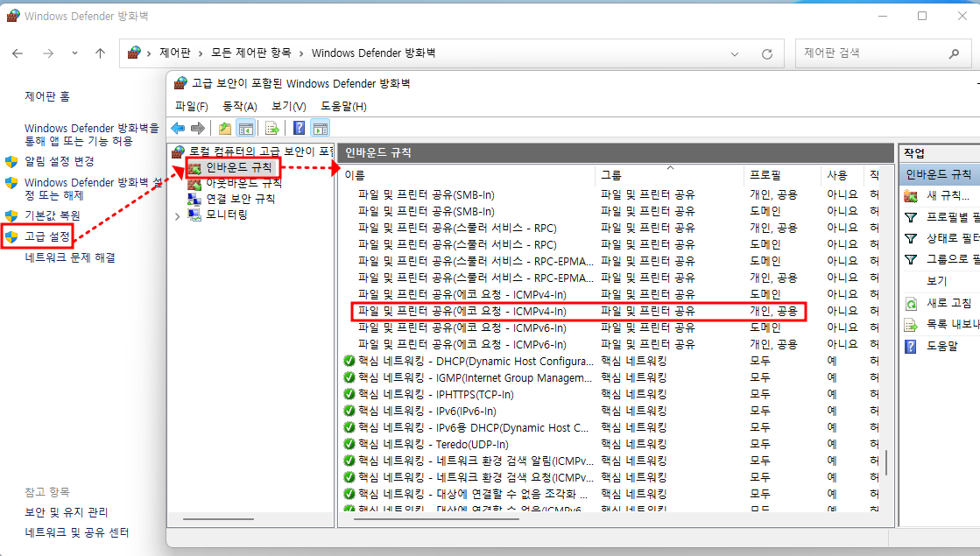Image resolution: width=980 pixels, height=556 pixels.
Task: Click the green check icon for 핵심 네트워킹 - IGMP rule
Action: pyautogui.click(x=349, y=378)
